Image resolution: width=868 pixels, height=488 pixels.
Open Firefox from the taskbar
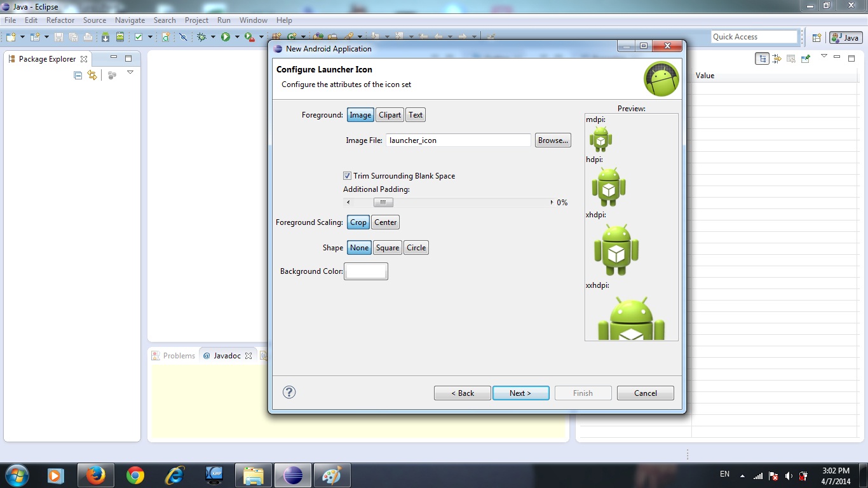96,475
